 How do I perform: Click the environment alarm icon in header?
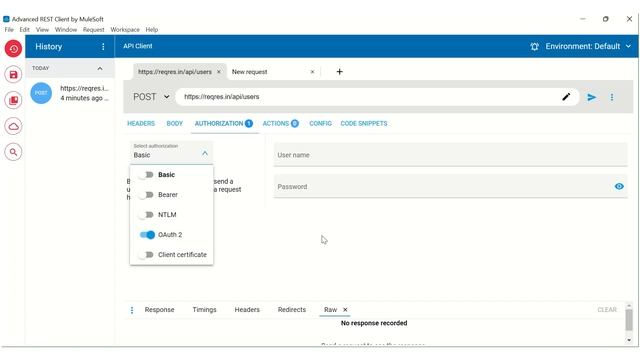[x=534, y=47]
